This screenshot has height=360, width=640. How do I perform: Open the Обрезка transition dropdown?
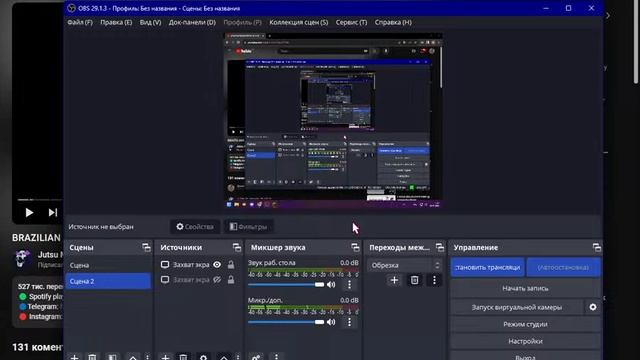[x=404, y=265]
